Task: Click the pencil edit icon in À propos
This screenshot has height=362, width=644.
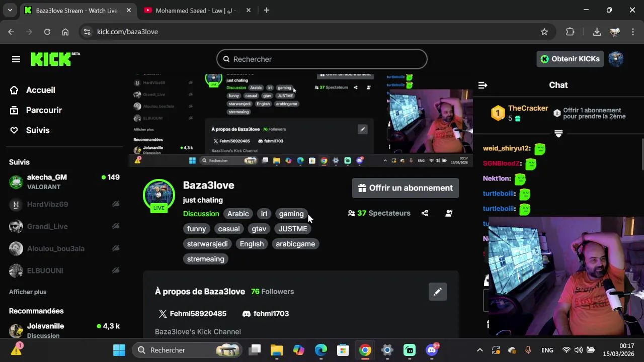Action: [438, 292]
